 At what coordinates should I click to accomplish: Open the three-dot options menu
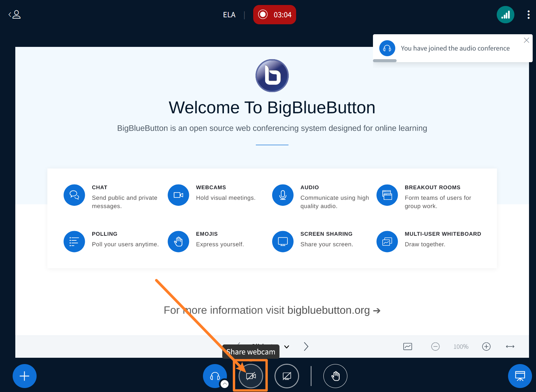(x=528, y=15)
